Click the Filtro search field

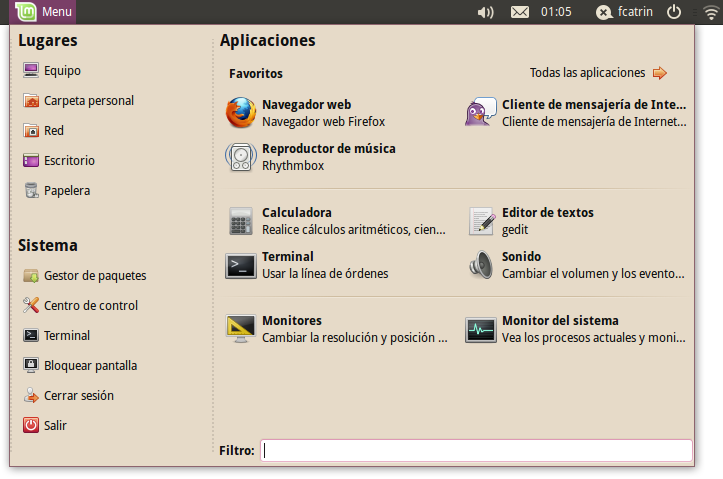click(476, 450)
